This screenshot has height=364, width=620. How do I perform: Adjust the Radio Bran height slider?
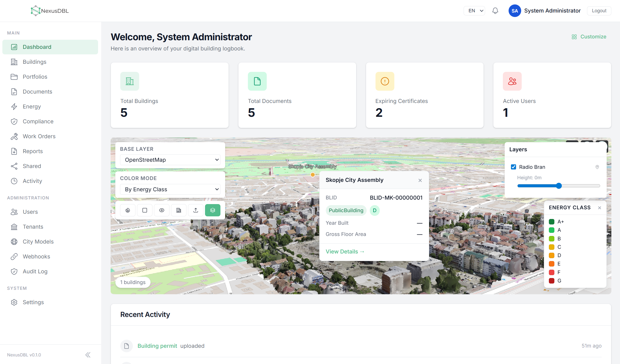click(x=559, y=186)
